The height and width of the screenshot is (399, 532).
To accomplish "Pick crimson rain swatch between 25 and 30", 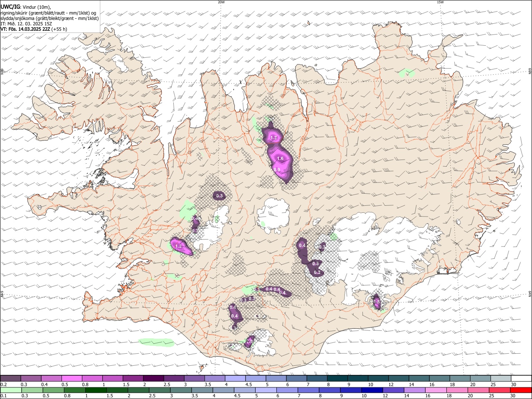I will pyautogui.click(x=500, y=390).
